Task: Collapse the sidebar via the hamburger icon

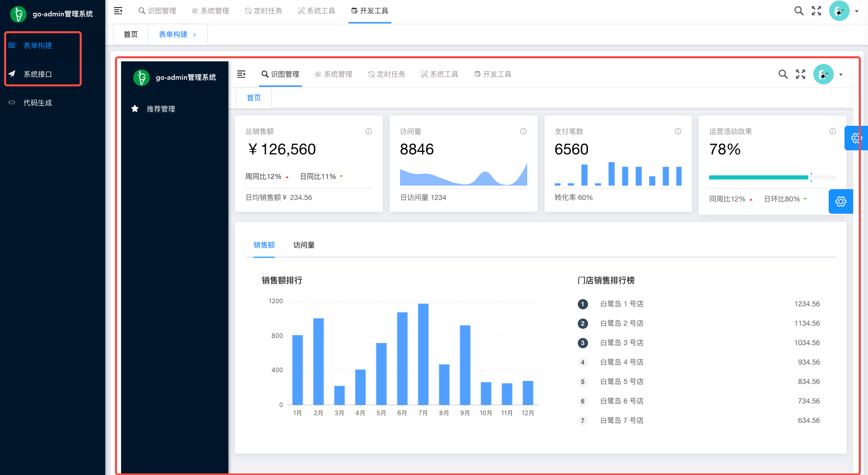Action: (x=118, y=10)
